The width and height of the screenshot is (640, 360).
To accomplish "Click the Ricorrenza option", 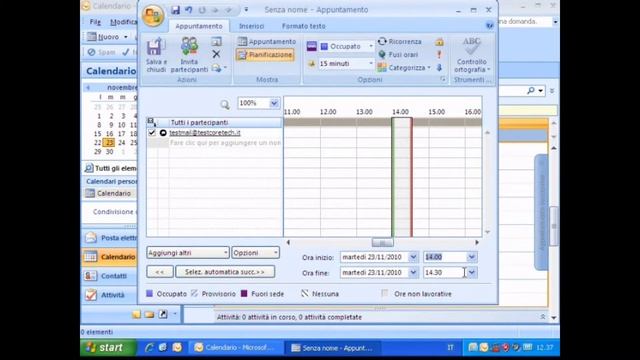I will click(399, 42).
